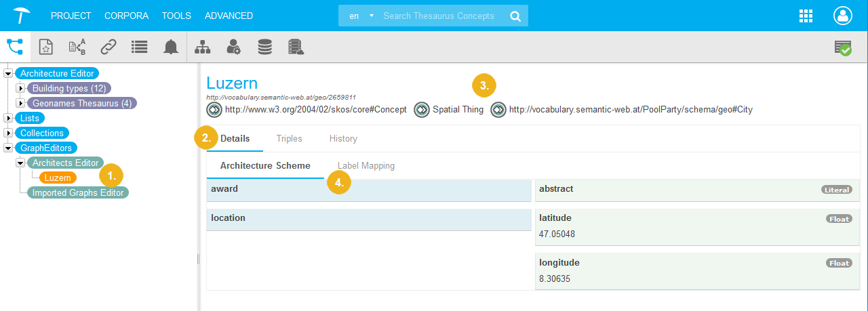
Task: Open the en language dropdown
Action: pyautogui.click(x=361, y=16)
